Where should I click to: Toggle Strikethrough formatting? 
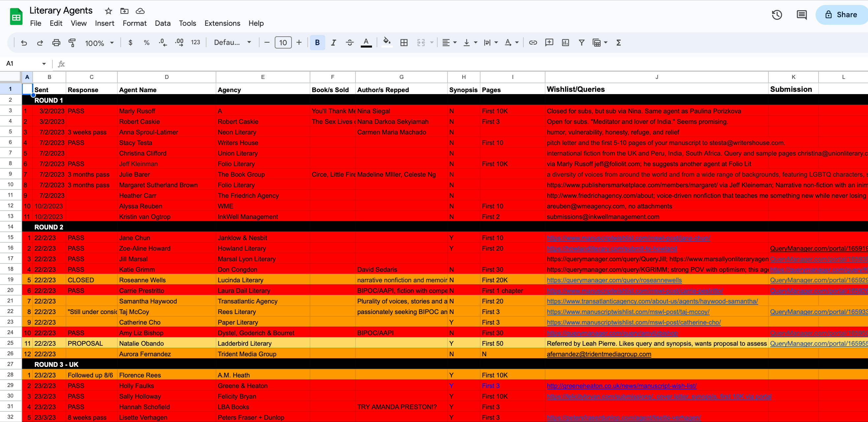click(x=350, y=43)
